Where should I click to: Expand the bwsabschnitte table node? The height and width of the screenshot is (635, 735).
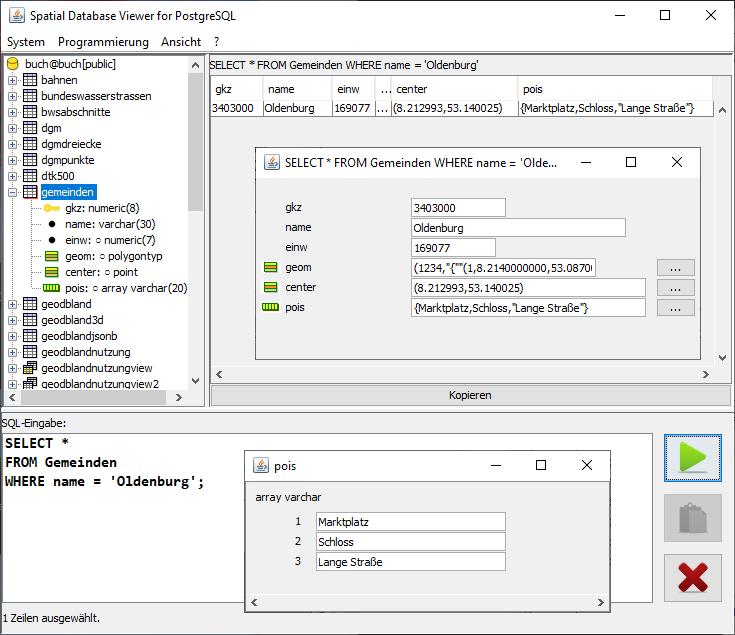(13, 112)
